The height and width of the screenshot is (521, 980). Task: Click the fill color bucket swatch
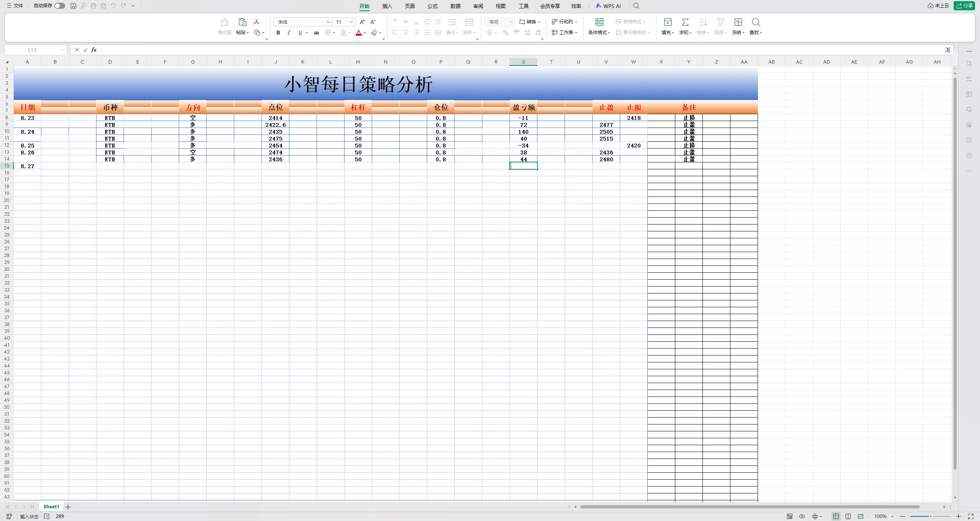[x=343, y=33]
